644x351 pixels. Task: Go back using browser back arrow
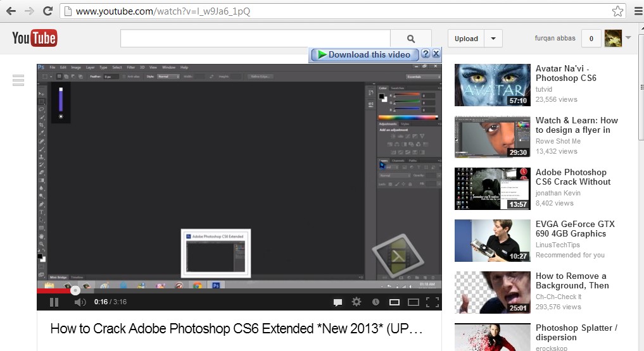[x=11, y=11]
